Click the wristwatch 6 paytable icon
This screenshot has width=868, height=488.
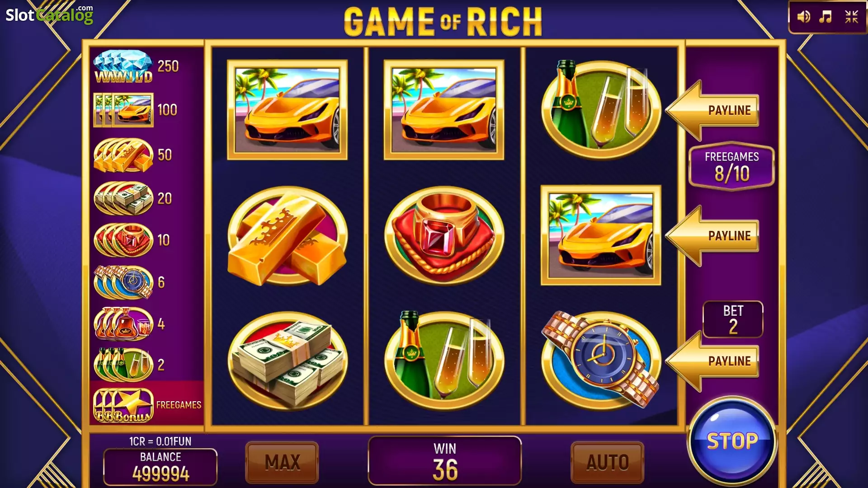(123, 282)
